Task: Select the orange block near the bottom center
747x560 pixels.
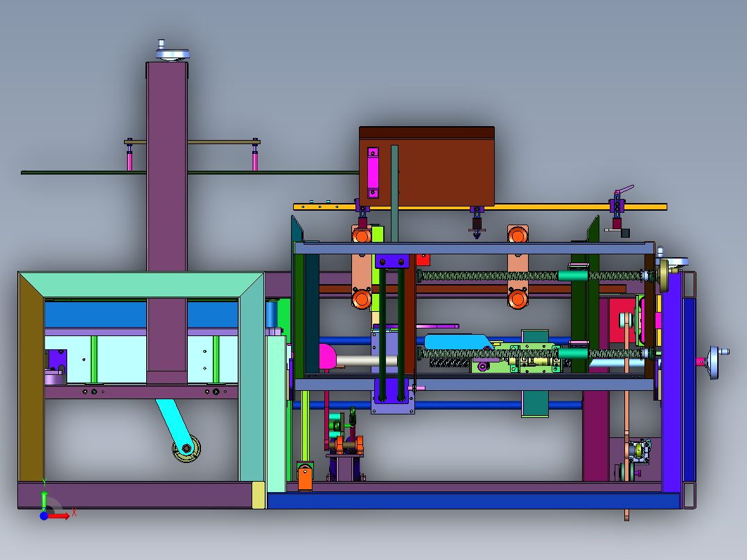Action: click(x=305, y=479)
